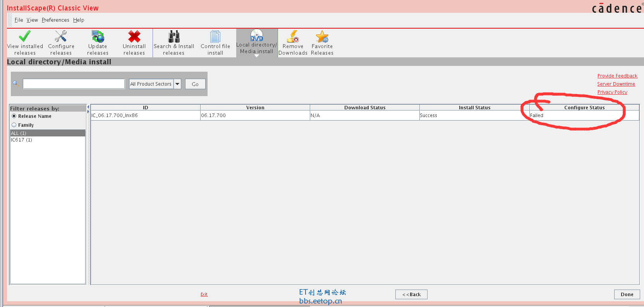
Task: Click the 06.17.700 version cell
Action: [x=255, y=116]
